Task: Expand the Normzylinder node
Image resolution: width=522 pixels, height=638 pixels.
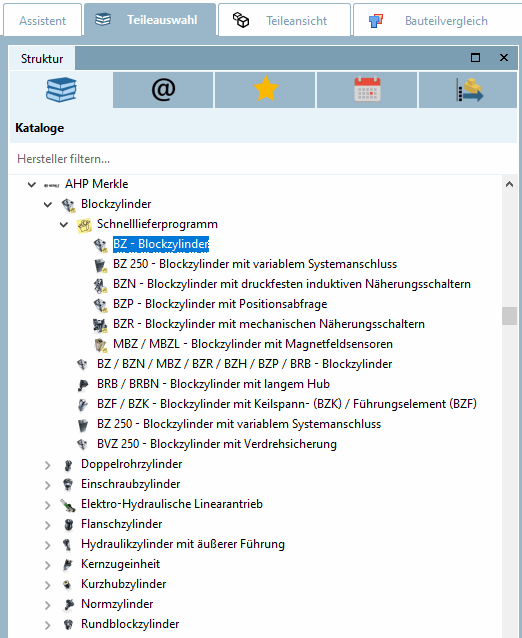Action: click(x=48, y=605)
